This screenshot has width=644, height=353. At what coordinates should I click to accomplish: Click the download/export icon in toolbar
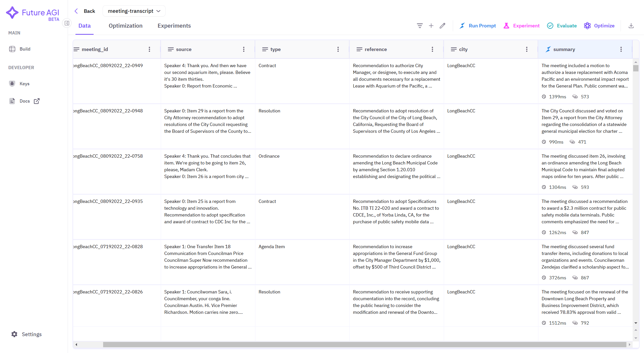pyautogui.click(x=631, y=26)
